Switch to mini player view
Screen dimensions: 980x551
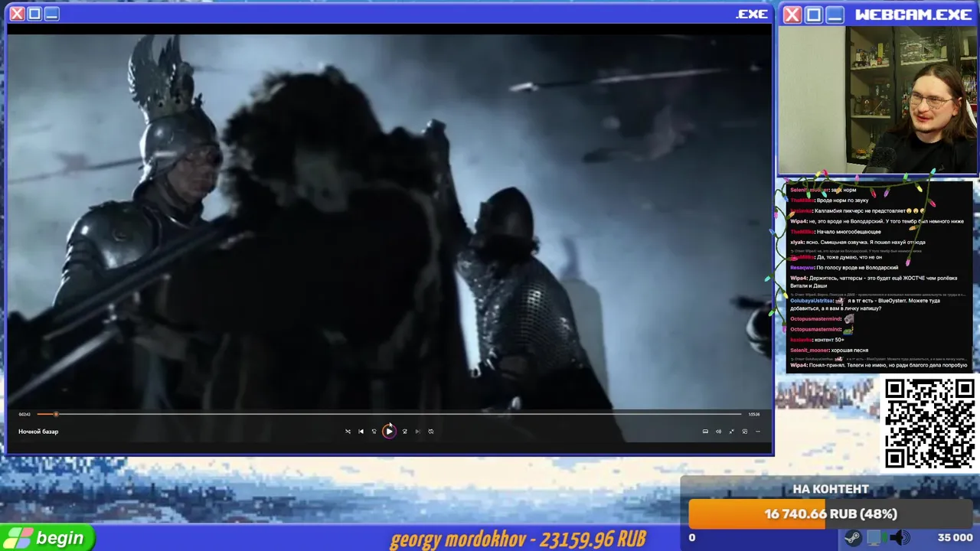tap(744, 432)
